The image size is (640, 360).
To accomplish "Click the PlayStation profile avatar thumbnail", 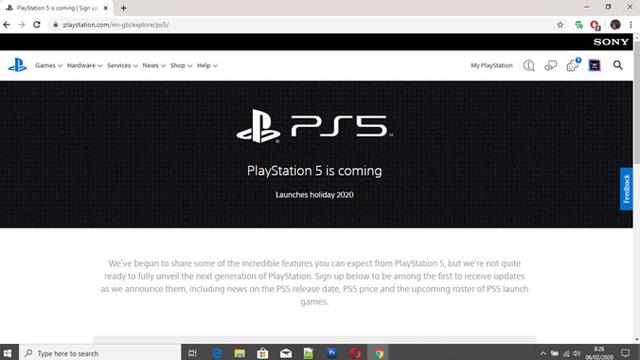I will (594, 65).
